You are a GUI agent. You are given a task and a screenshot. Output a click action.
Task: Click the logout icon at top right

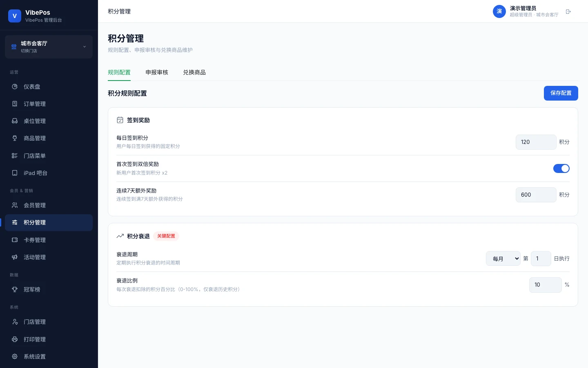pos(568,11)
